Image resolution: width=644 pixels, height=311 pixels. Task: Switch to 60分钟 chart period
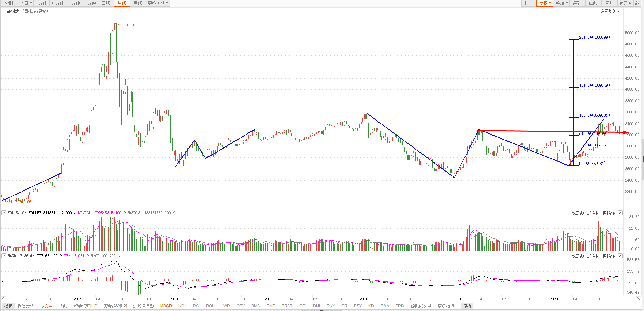(x=89, y=3)
